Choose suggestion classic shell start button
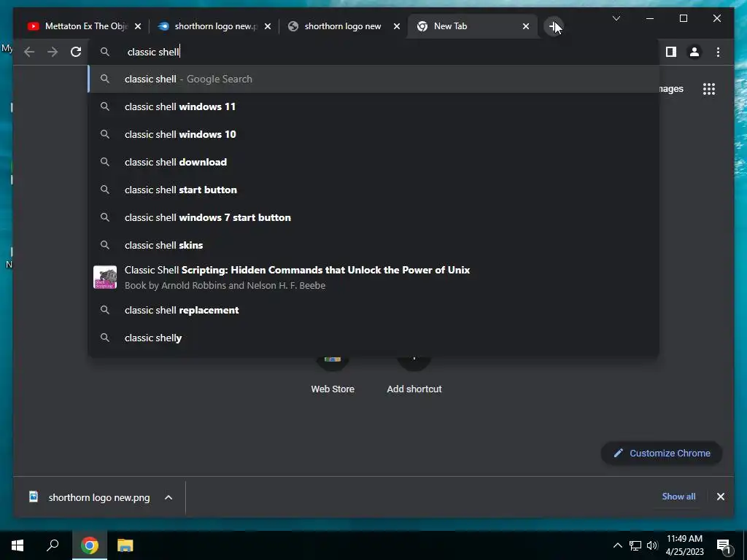Screen dimensions: 747x560 [373, 190]
